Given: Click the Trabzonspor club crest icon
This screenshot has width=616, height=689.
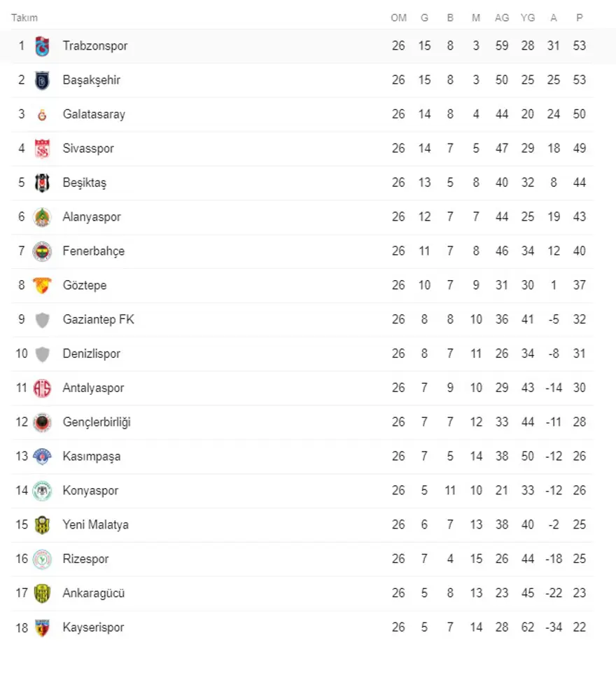Looking at the screenshot, I should pos(43,46).
